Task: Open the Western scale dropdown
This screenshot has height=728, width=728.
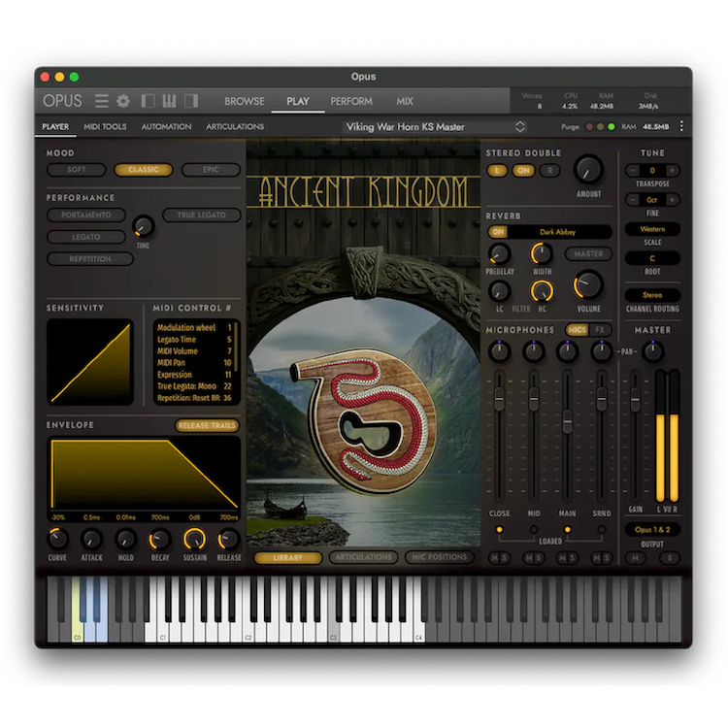Action: point(651,229)
